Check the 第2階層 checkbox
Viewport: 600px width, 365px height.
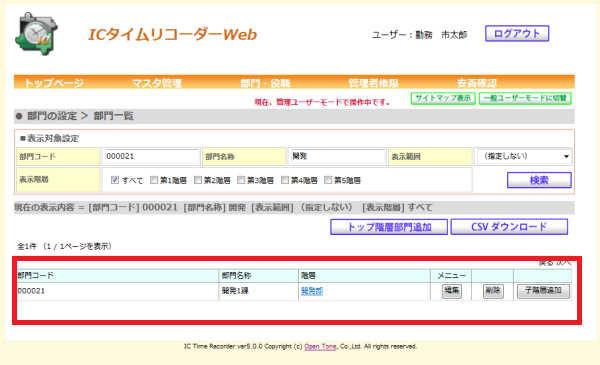pyautogui.click(x=198, y=180)
